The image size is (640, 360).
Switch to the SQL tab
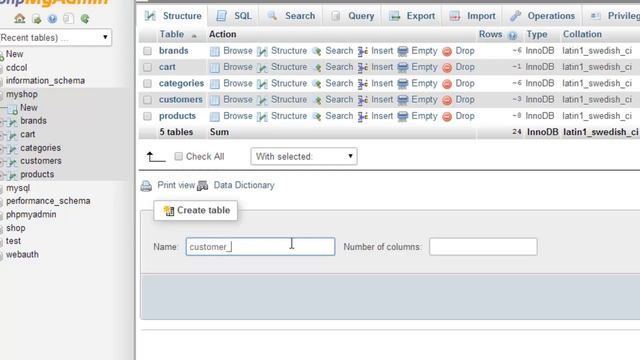233,16
